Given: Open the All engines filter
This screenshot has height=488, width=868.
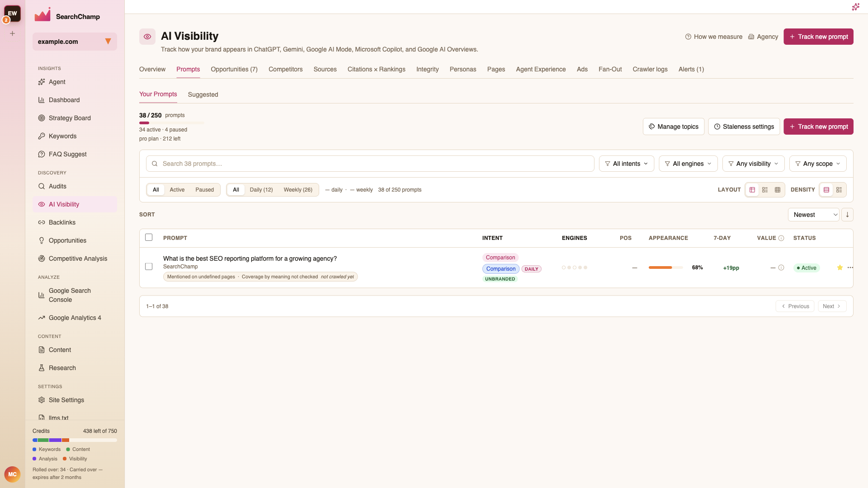Looking at the screenshot, I should pyautogui.click(x=688, y=164).
